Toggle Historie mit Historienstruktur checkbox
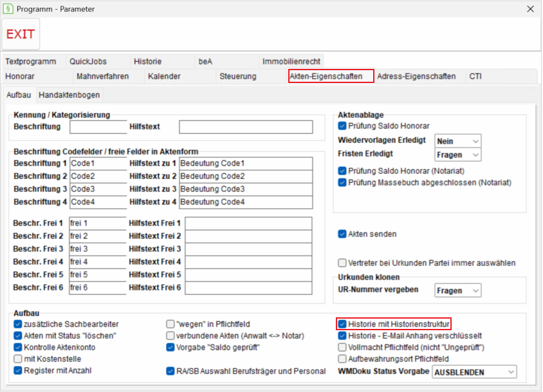Viewport: 543px width, 392px height. tap(342, 324)
